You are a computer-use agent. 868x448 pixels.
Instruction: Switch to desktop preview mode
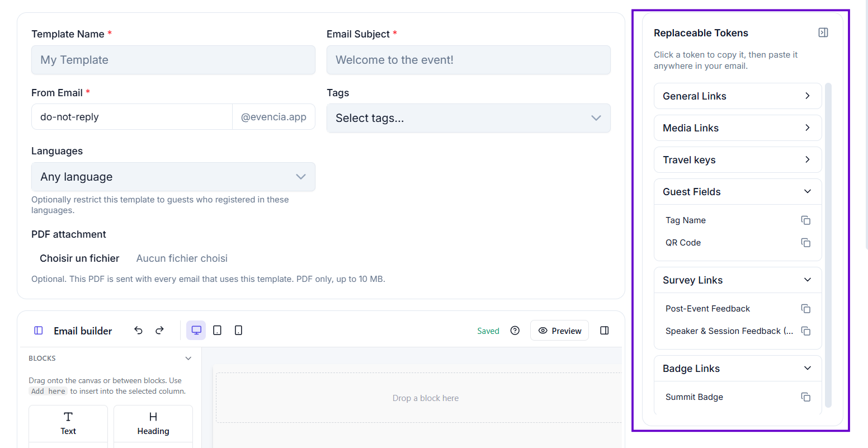click(x=196, y=331)
